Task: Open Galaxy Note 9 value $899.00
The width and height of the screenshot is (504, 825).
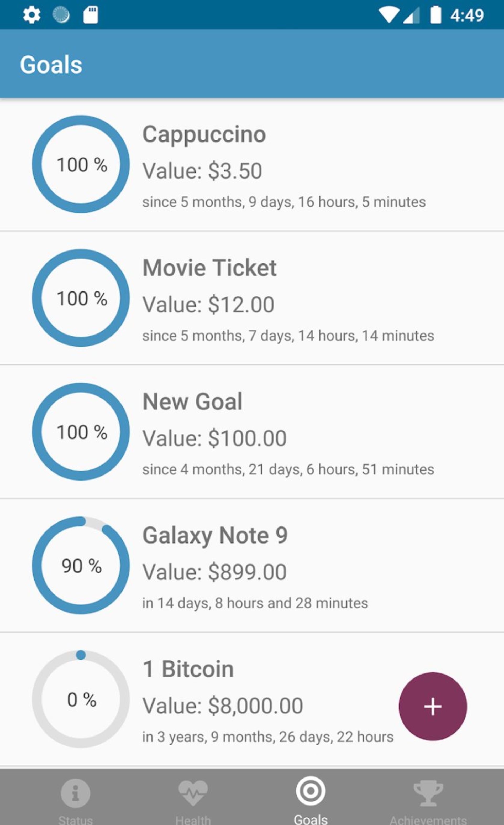Action: click(214, 572)
